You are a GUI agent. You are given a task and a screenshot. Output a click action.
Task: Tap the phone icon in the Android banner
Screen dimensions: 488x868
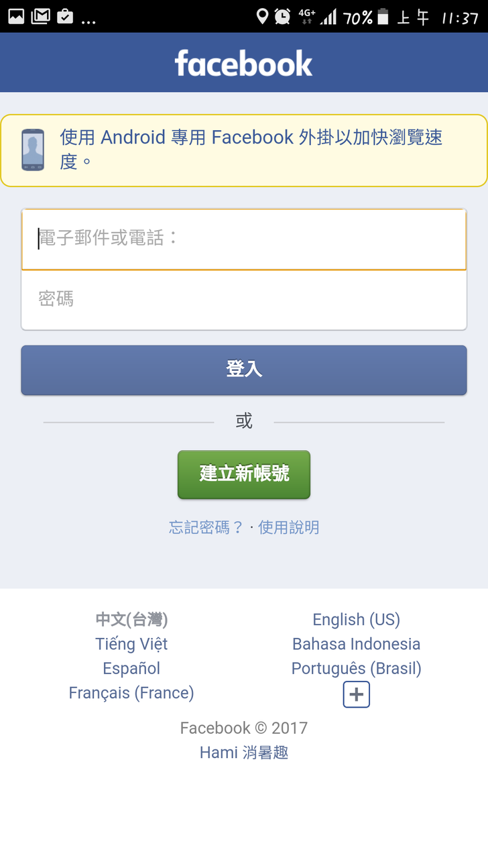coord(33,150)
